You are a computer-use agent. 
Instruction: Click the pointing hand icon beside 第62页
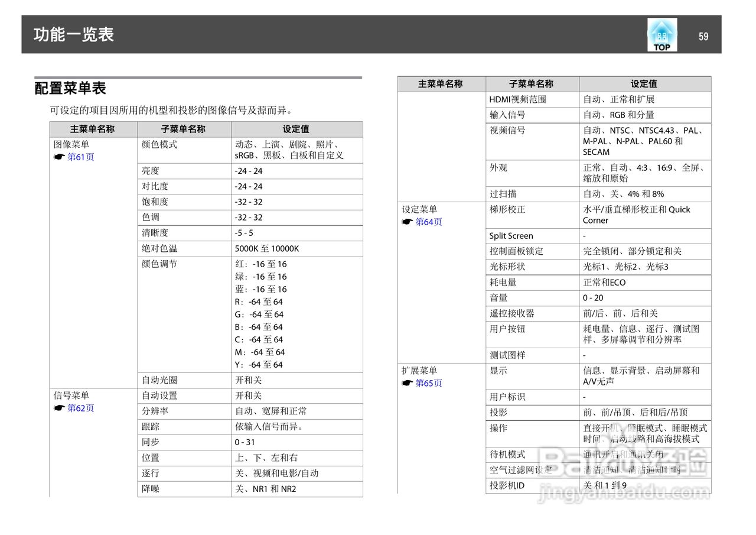click(59, 408)
